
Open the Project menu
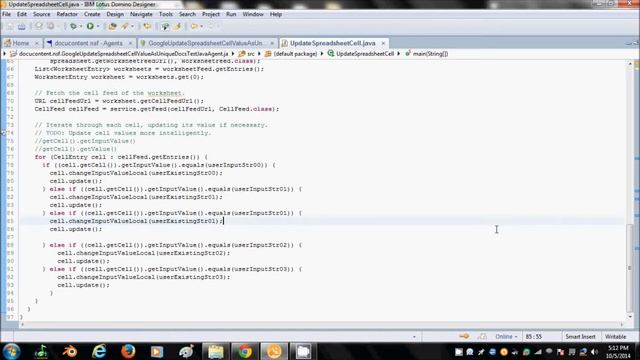(211, 14)
